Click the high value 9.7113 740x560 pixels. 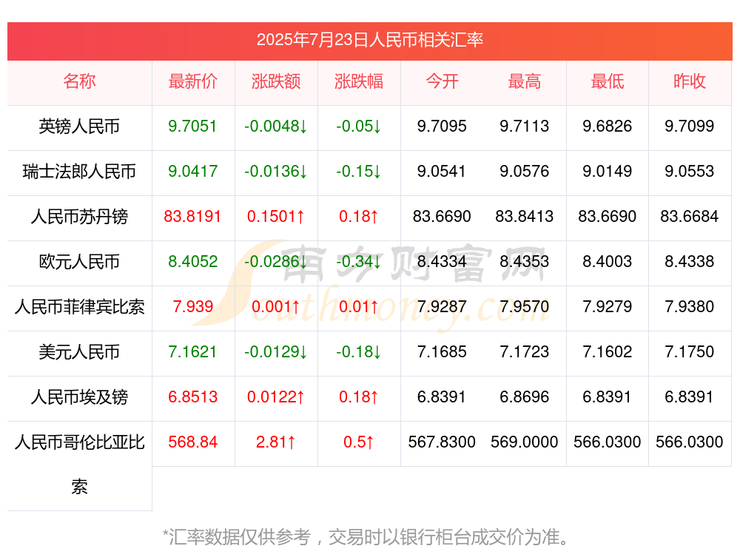[x=525, y=126]
